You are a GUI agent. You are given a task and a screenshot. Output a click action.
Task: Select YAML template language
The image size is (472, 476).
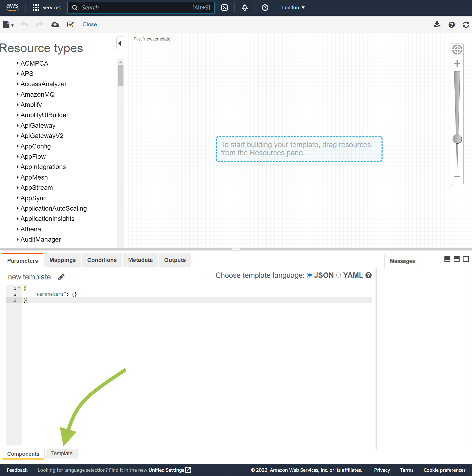tap(339, 275)
